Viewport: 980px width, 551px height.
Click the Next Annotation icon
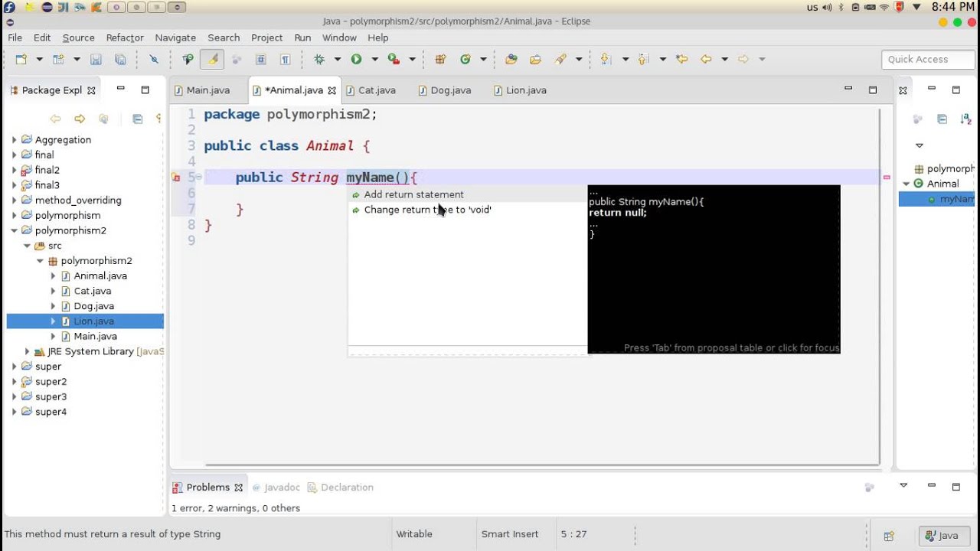pyautogui.click(x=606, y=59)
